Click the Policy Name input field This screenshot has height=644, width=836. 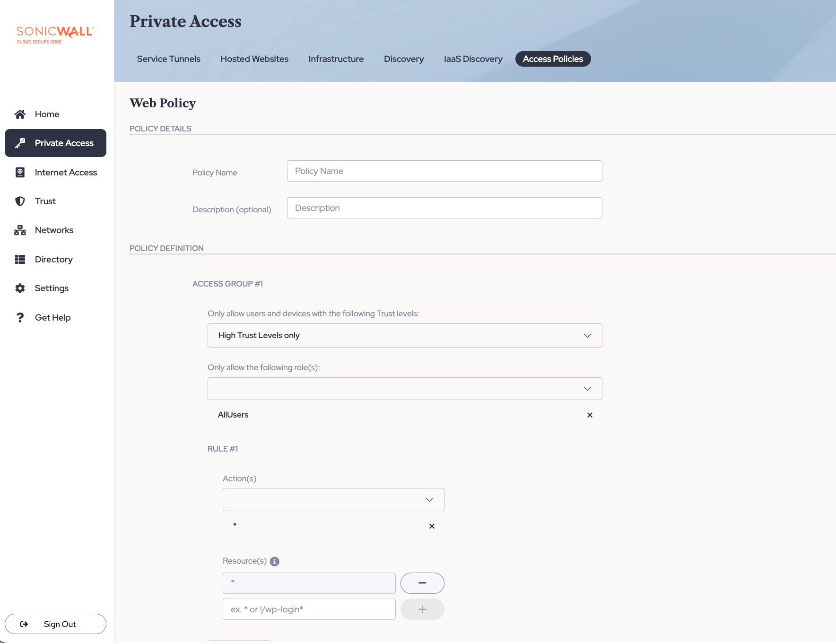[444, 171]
